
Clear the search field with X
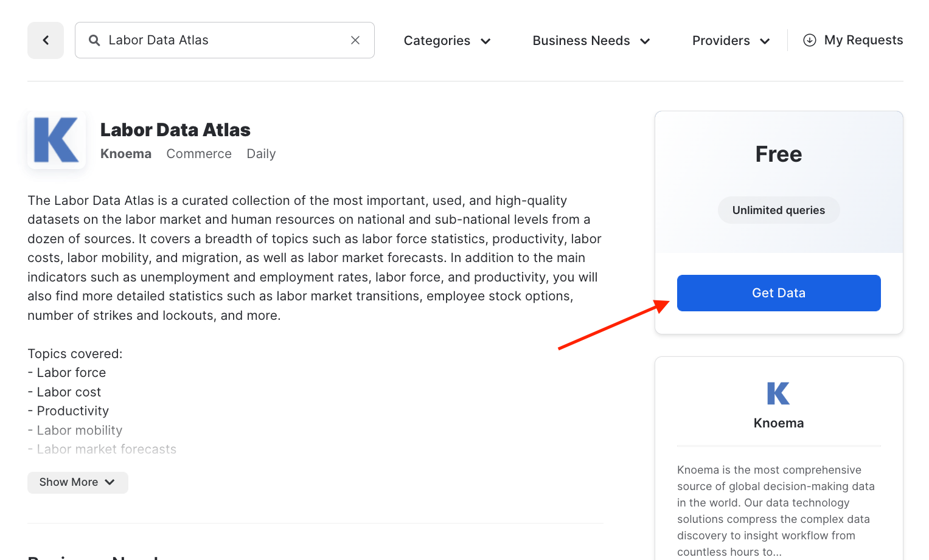pos(355,40)
